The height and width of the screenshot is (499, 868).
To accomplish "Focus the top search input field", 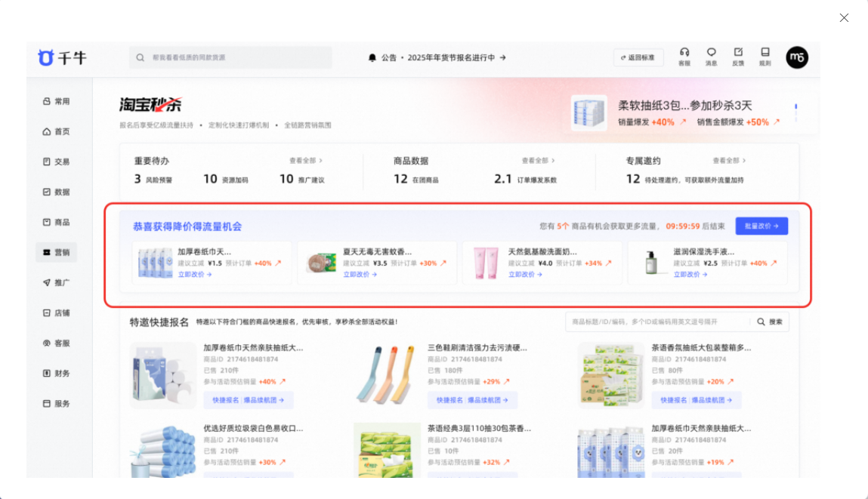I will [x=230, y=57].
